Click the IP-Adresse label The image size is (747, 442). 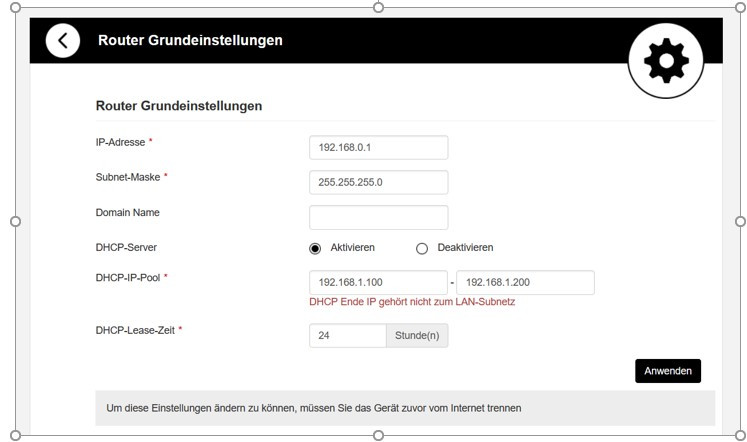click(121, 142)
